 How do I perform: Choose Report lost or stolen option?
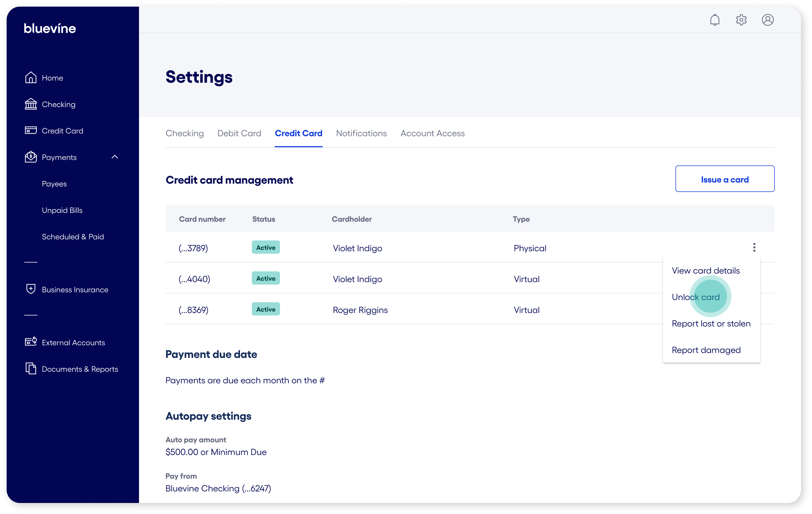click(711, 323)
